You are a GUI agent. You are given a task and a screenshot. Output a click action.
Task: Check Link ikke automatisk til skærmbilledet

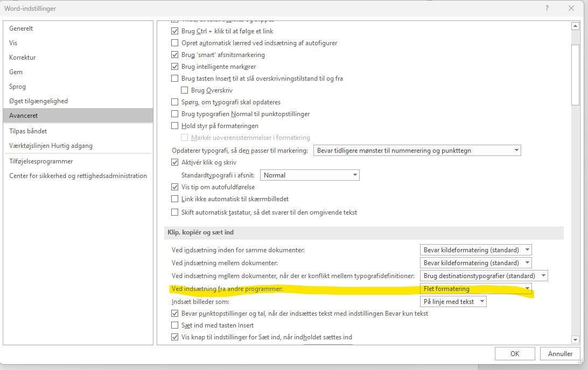[175, 199]
